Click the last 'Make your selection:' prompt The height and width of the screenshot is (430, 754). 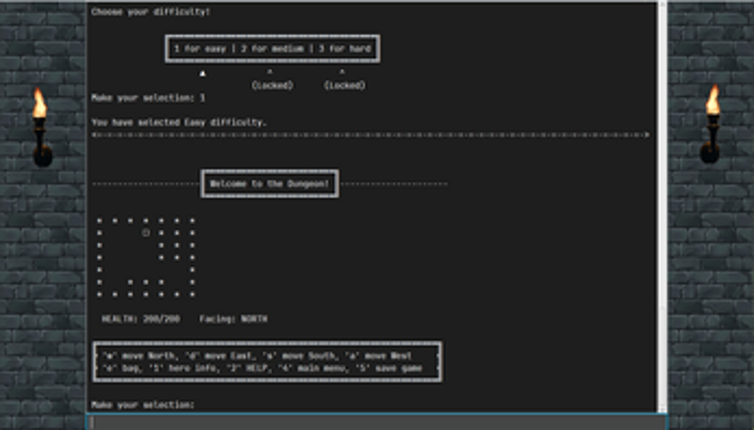143,405
